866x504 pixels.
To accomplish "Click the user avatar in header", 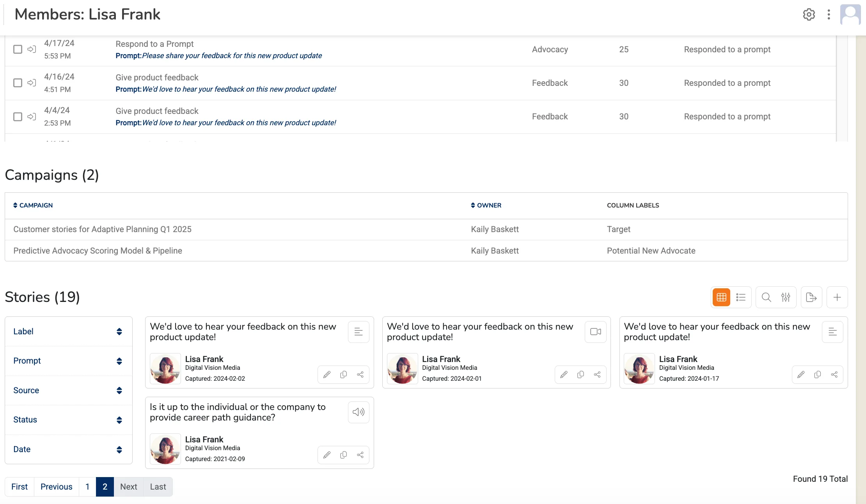I will pos(850,14).
